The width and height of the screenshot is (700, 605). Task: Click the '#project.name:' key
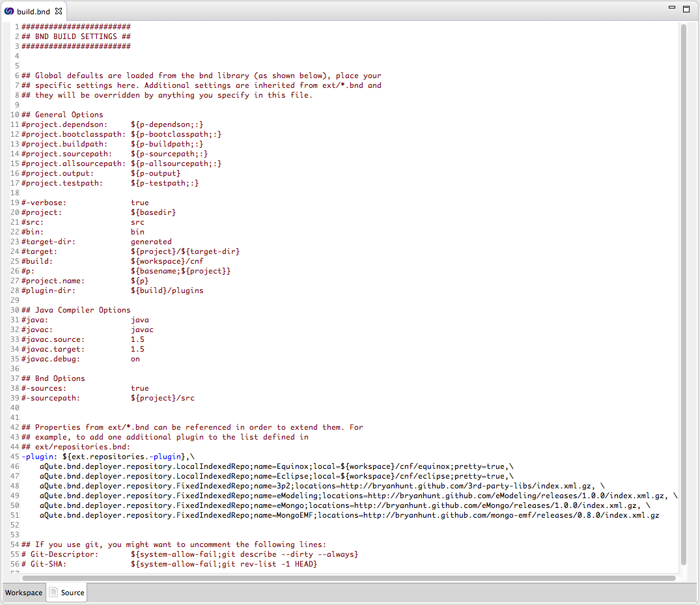[x=53, y=281]
